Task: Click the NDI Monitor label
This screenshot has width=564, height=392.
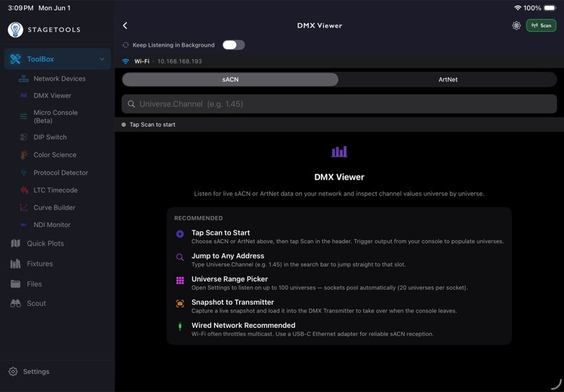Action: point(51,225)
